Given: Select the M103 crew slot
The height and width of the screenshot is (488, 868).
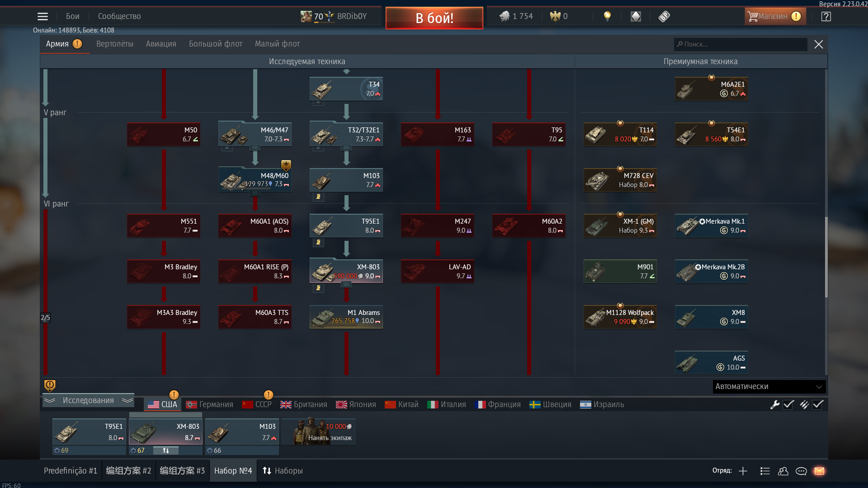Looking at the screenshot, I should coord(242,432).
